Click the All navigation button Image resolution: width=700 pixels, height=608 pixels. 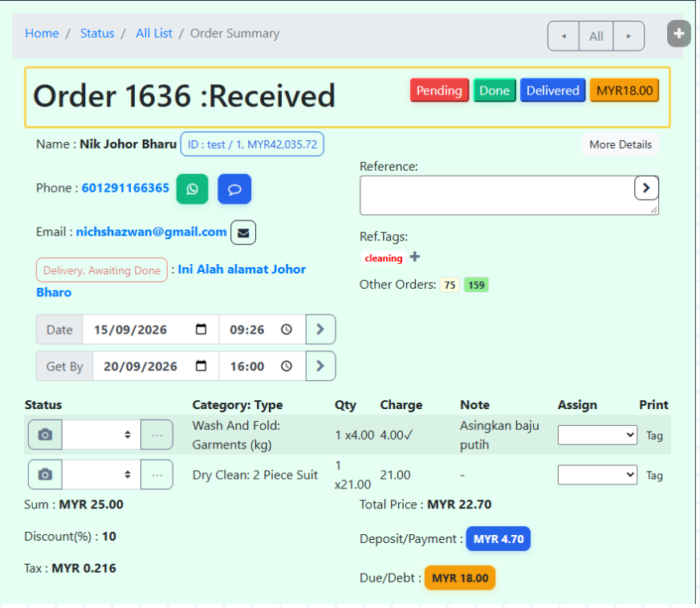pyautogui.click(x=596, y=36)
